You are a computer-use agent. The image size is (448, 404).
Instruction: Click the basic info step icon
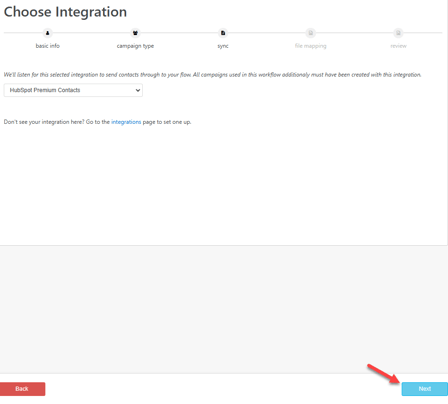tap(47, 33)
